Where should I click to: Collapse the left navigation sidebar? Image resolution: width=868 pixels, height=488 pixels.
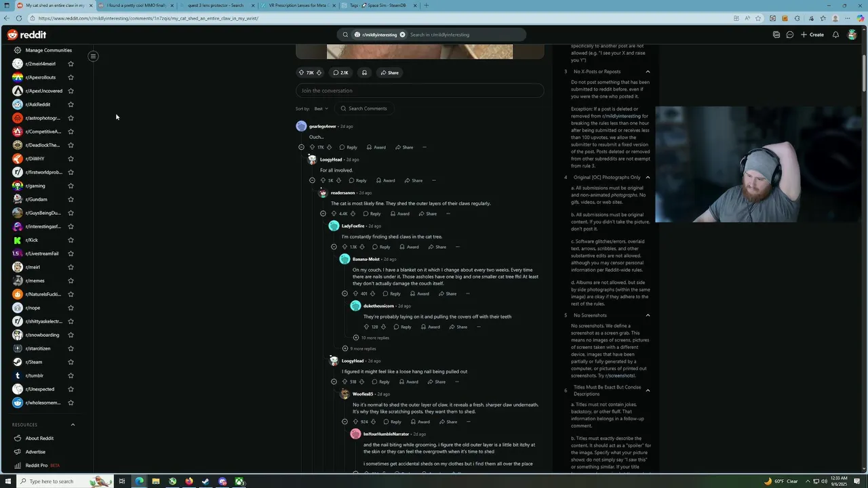93,56
